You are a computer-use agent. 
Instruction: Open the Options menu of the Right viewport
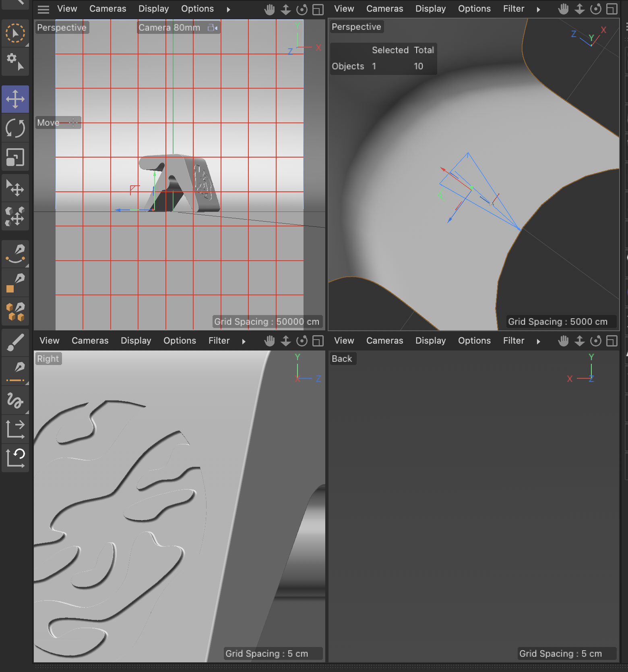(x=180, y=340)
